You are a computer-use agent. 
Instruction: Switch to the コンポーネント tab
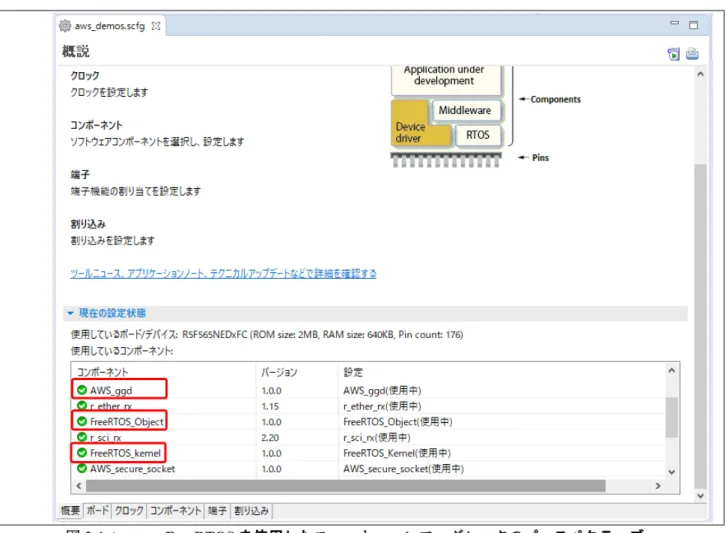tap(175, 511)
